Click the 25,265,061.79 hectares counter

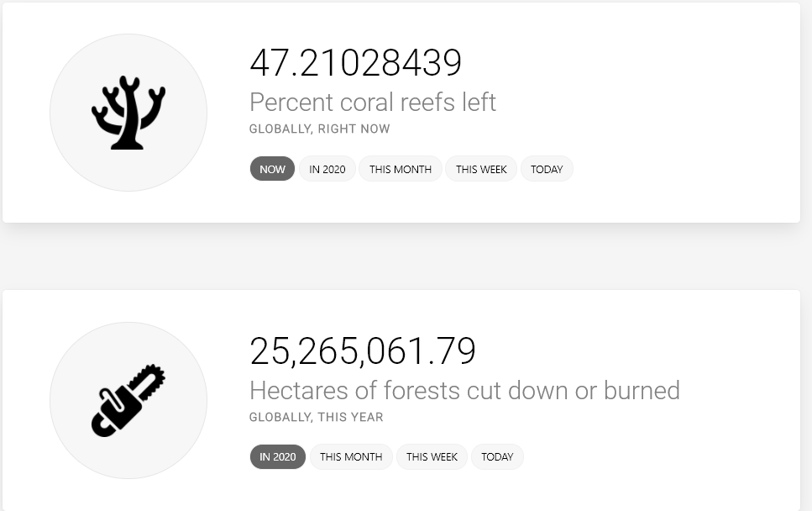tap(363, 351)
